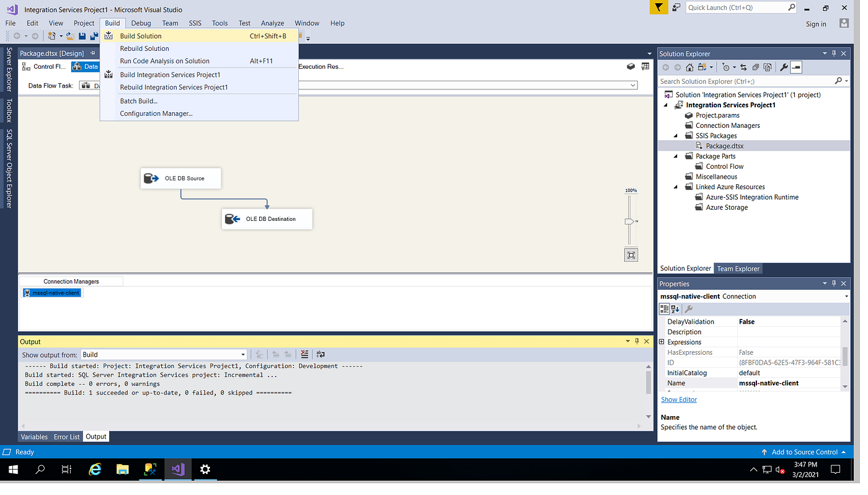Screen dimensions: 868x495
Task: Open Output window position dropdown arrow
Action: tap(627, 341)
